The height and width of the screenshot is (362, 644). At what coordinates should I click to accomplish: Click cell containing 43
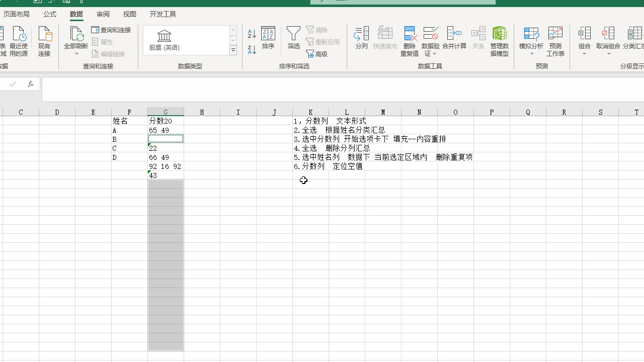[166, 175]
